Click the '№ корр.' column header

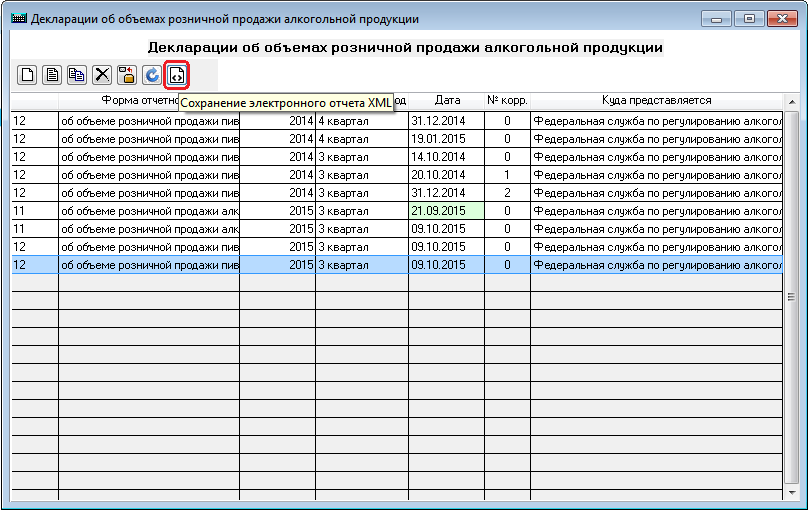(x=507, y=100)
